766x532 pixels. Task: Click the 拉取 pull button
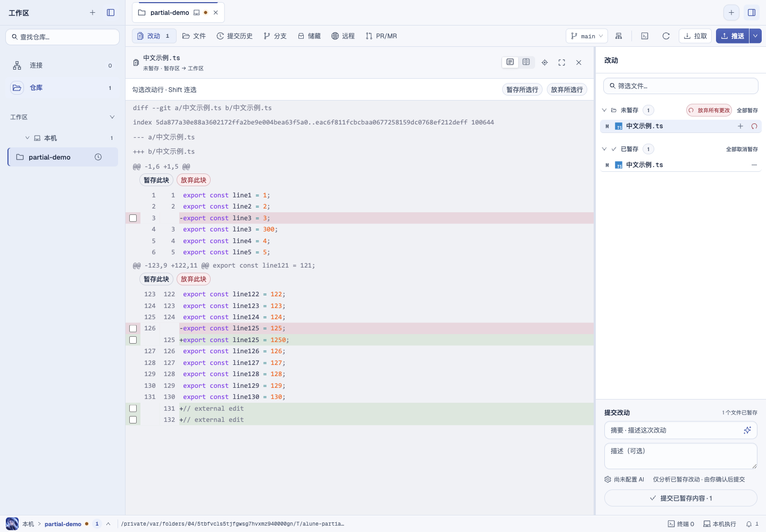pyautogui.click(x=695, y=36)
